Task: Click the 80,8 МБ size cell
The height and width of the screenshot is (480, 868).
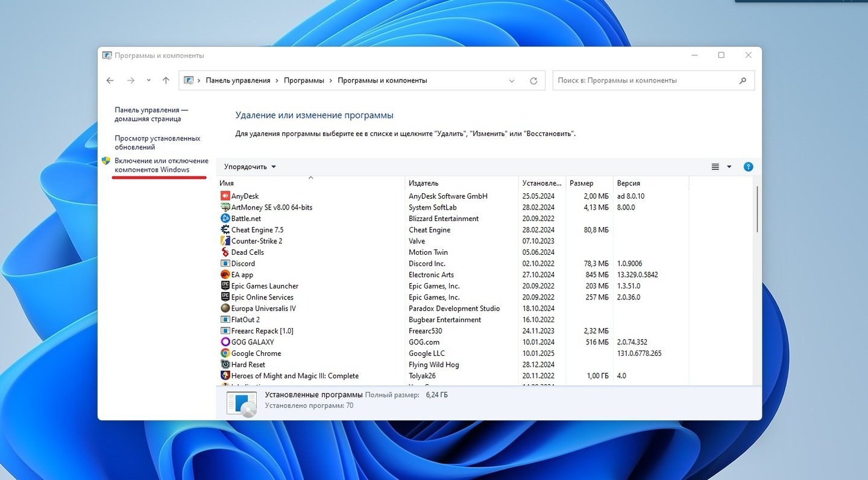Action: pyautogui.click(x=596, y=229)
